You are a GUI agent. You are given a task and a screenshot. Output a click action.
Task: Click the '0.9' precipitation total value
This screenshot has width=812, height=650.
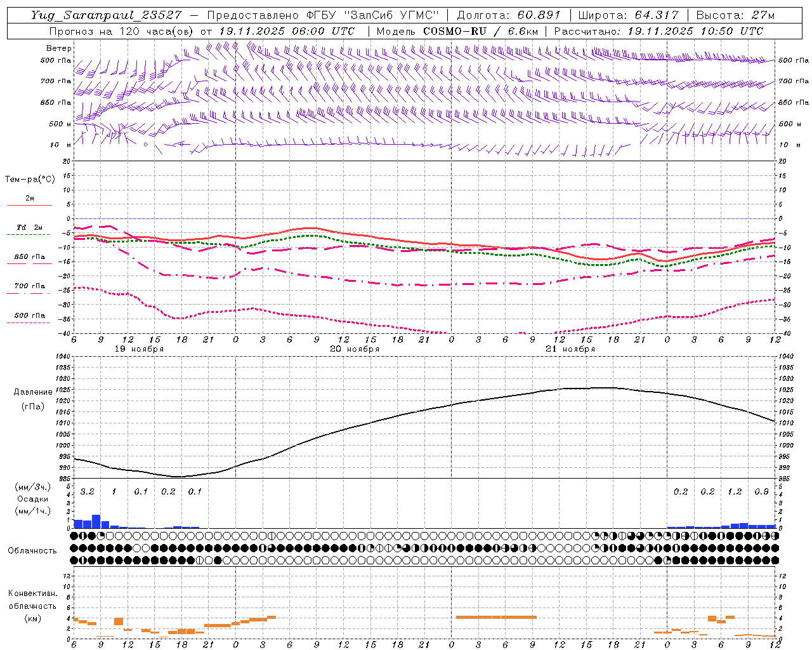pyautogui.click(x=762, y=492)
